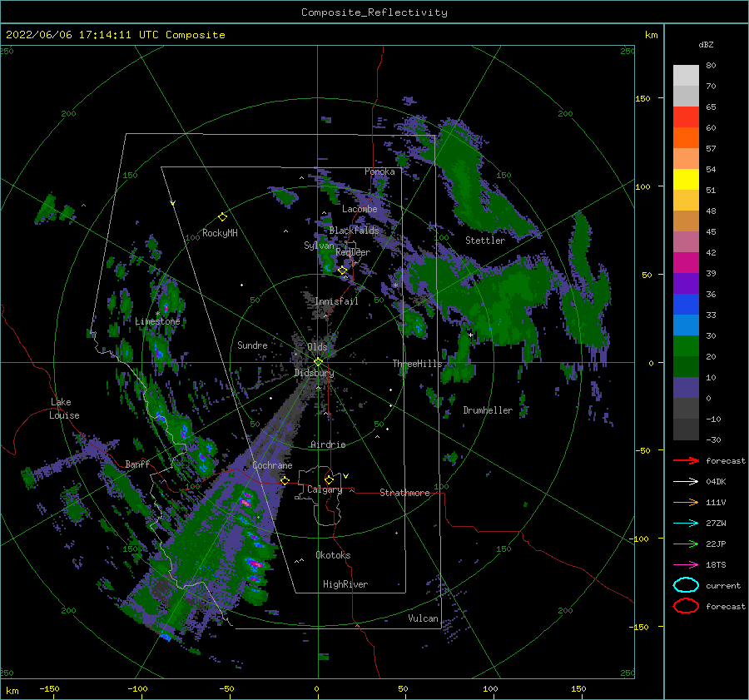The width and height of the screenshot is (749, 700).
Task: Click the RockyMH label
Action: pos(220,233)
